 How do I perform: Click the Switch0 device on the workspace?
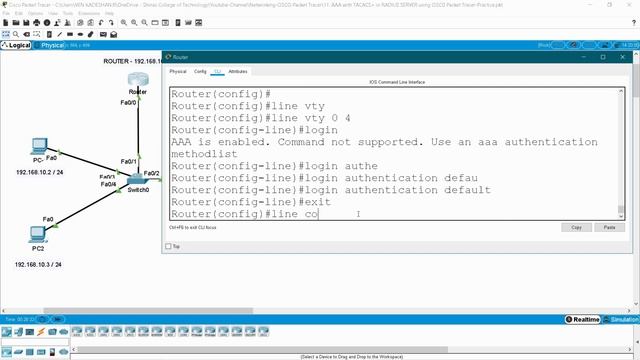pyautogui.click(x=137, y=179)
